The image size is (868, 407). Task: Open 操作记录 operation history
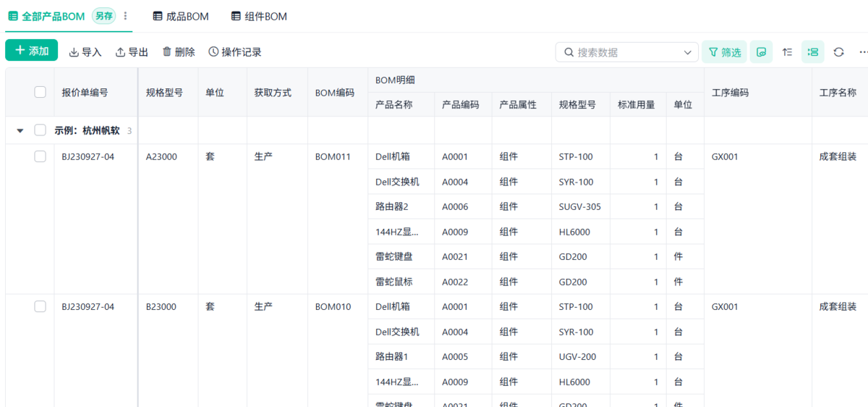coord(235,52)
